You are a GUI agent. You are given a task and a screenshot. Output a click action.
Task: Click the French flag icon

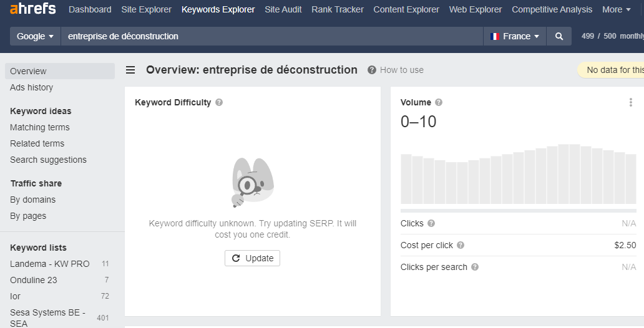(494, 36)
